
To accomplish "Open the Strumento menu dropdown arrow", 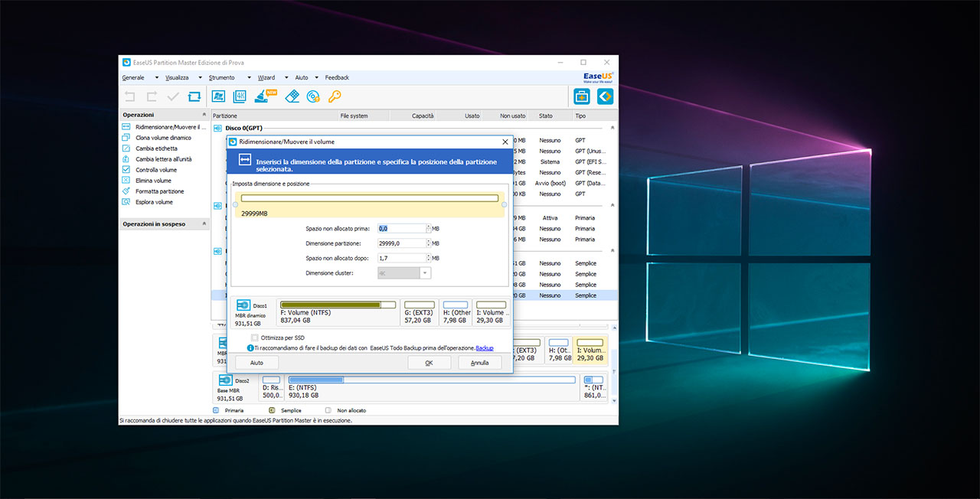I will [249, 78].
